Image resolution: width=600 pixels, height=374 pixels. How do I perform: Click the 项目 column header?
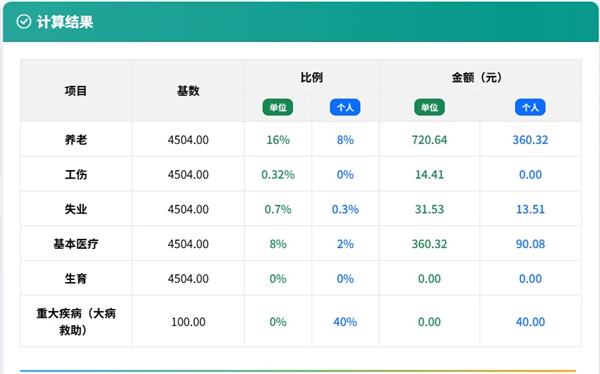[x=76, y=91]
